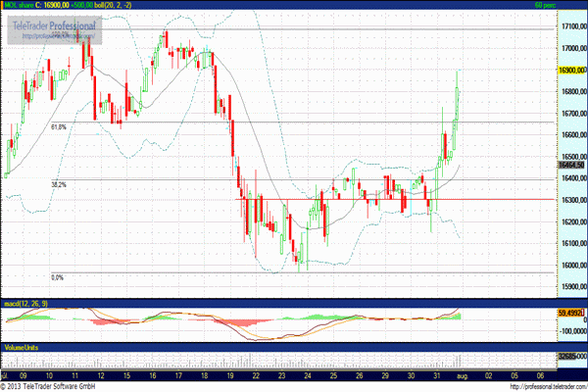Select the Volume/Units panel header
This screenshot has height=392, width=588.
24,348
